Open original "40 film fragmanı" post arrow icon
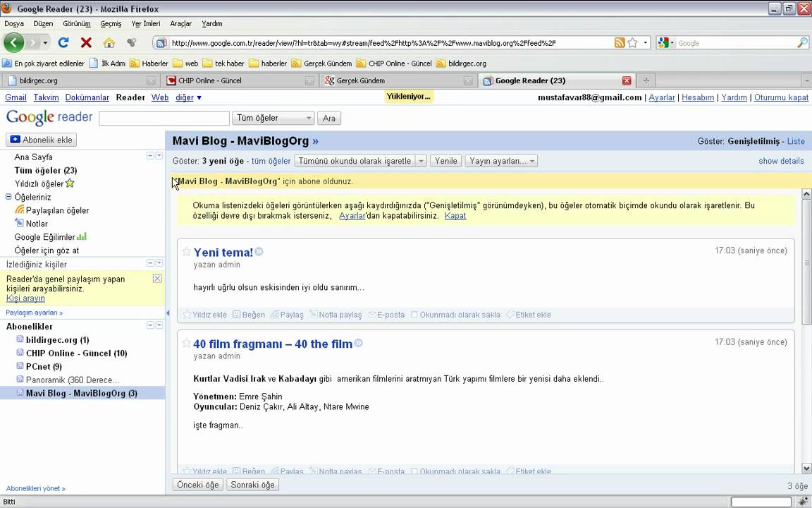 358,343
